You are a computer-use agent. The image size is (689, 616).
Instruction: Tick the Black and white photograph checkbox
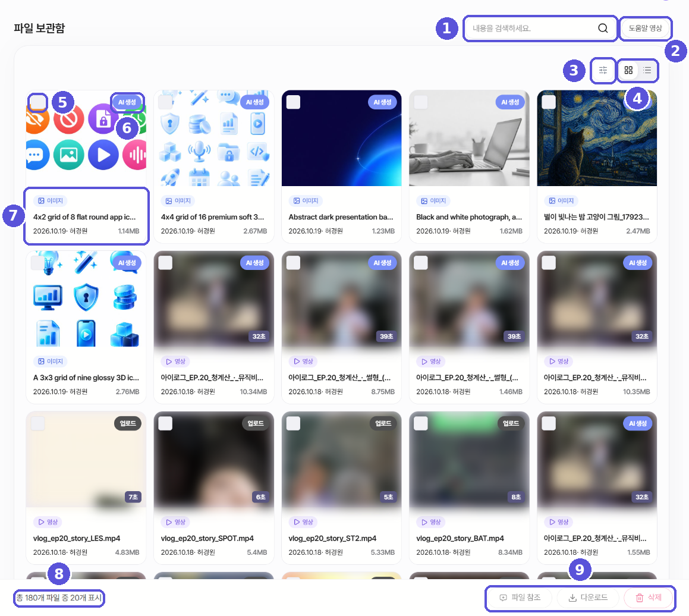click(x=420, y=102)
